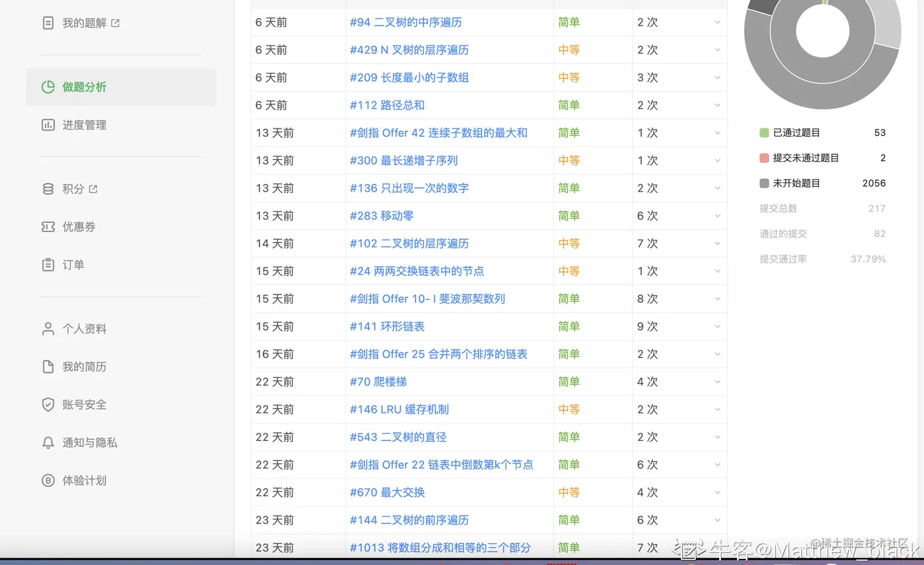Open #剑指 Offer 25 合并两个排序的链表
This screenshot has width=924, height=565.
[x=438, y=354]
